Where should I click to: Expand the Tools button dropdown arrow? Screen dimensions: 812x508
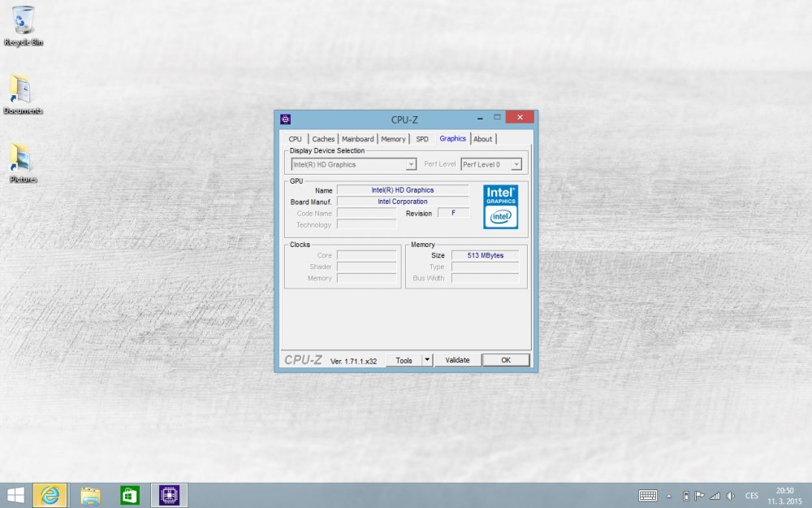pyautogui.click(x=427, y=360)
